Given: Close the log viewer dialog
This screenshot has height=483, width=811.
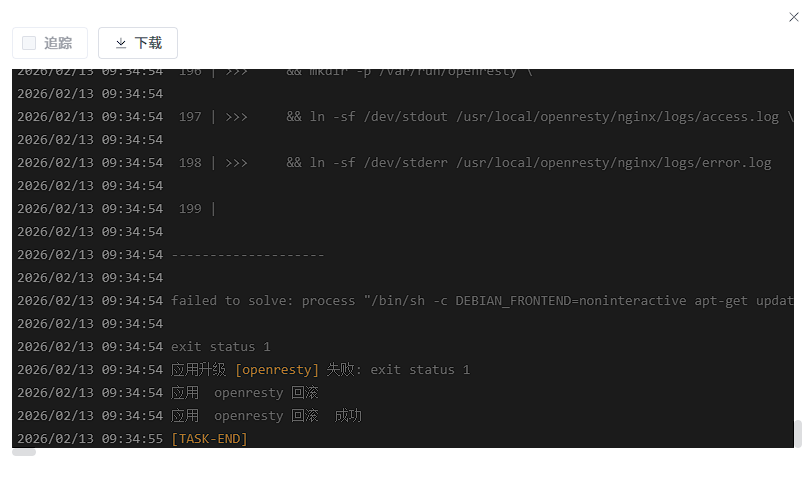Looking at the screenshot, I should (794, 16).
